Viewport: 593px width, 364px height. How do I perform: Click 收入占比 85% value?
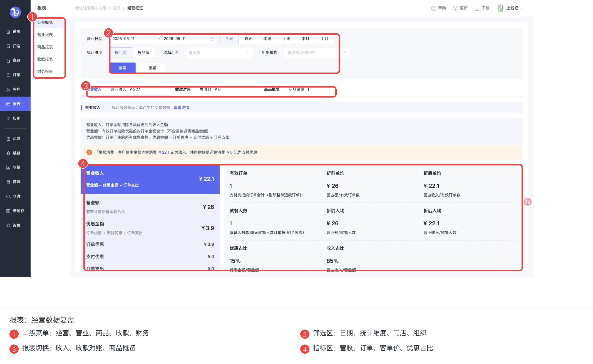(x=333, y=261)
